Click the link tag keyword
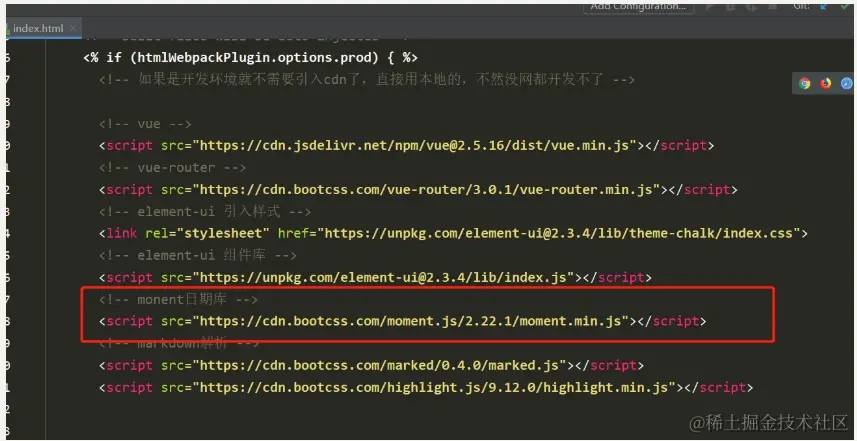The width and height of the screenshot is (857, 441). (122, 234)
